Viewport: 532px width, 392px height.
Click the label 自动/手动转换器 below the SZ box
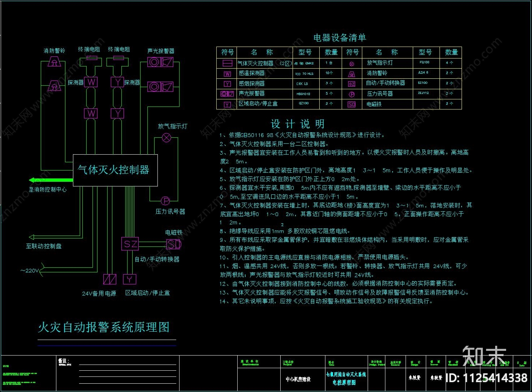[x=157, y=259]
